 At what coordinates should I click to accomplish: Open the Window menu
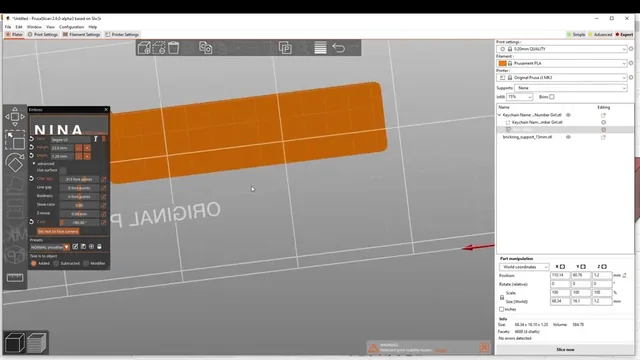click(34, 27)
